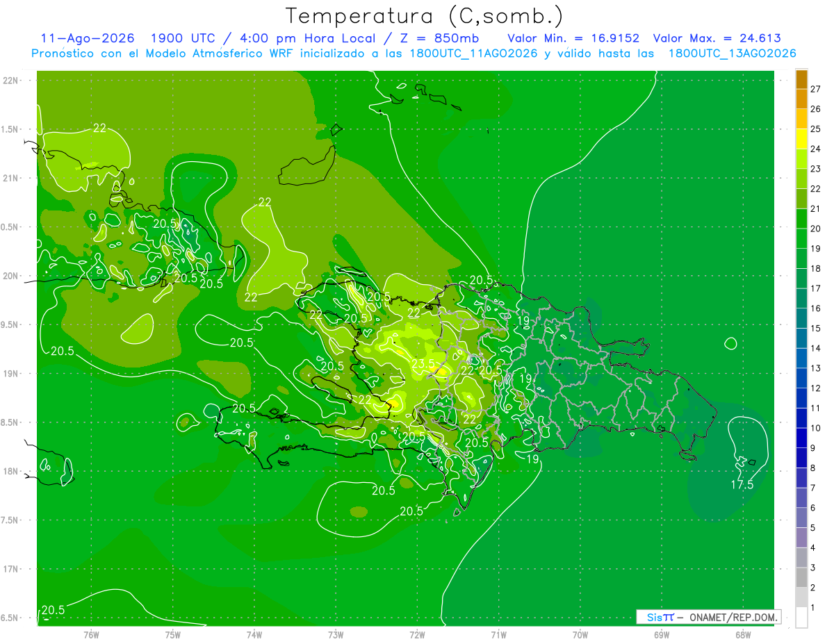Click the '22N' latitude axis label

(12, 81)
